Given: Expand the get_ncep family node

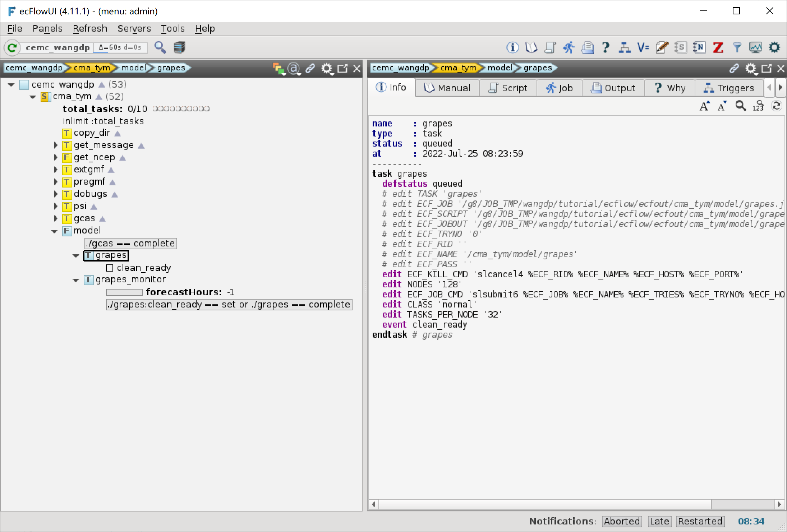Looking at the screenshot, I should tap(56, 157).
